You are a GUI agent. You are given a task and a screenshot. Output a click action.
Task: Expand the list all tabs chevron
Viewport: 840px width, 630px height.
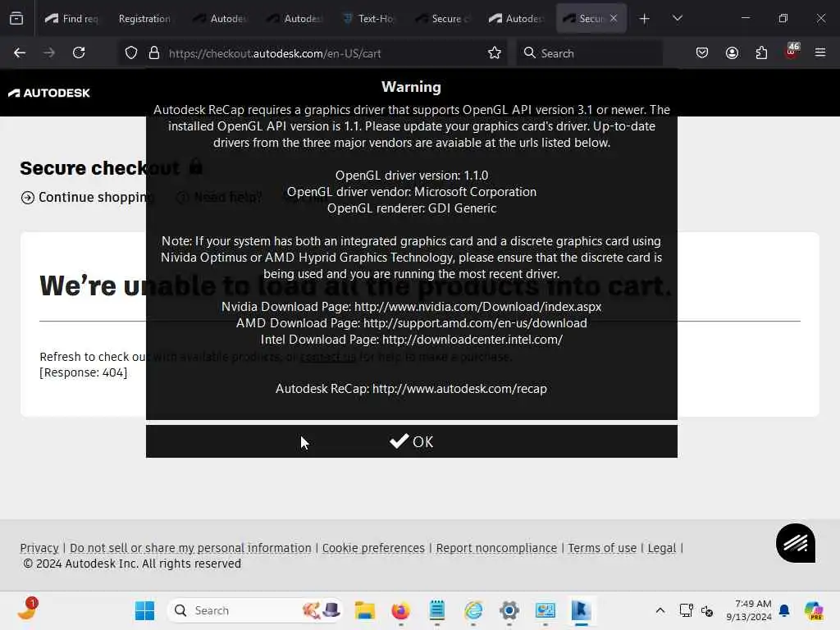(x=677, y=18)
